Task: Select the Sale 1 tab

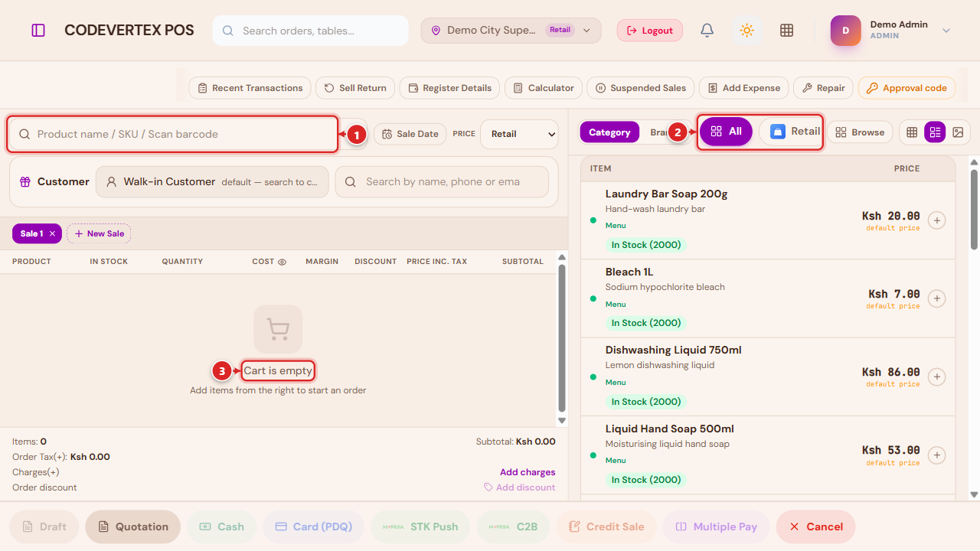Action: (31, 233)
